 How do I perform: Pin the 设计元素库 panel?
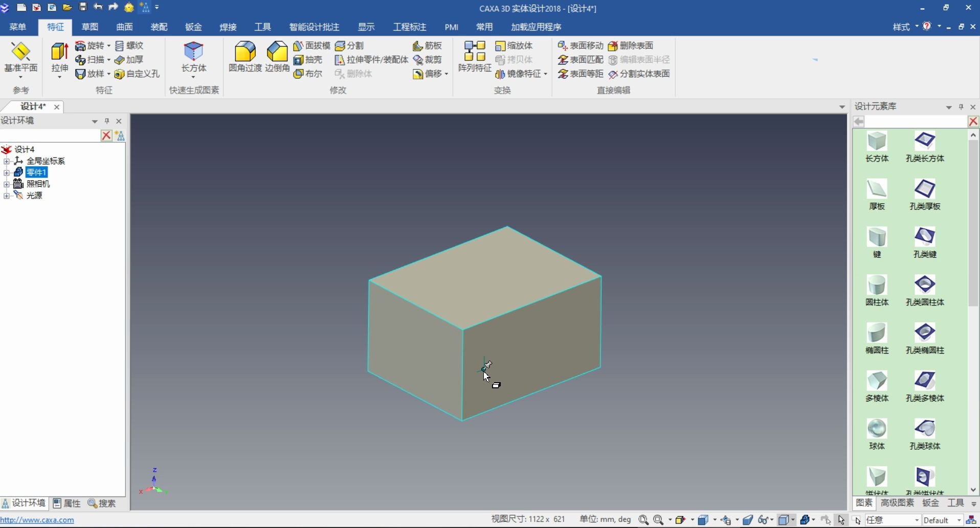961,107
